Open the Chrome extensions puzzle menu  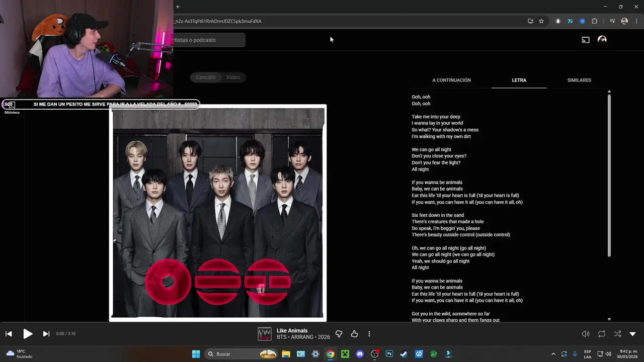pos(594,21)
